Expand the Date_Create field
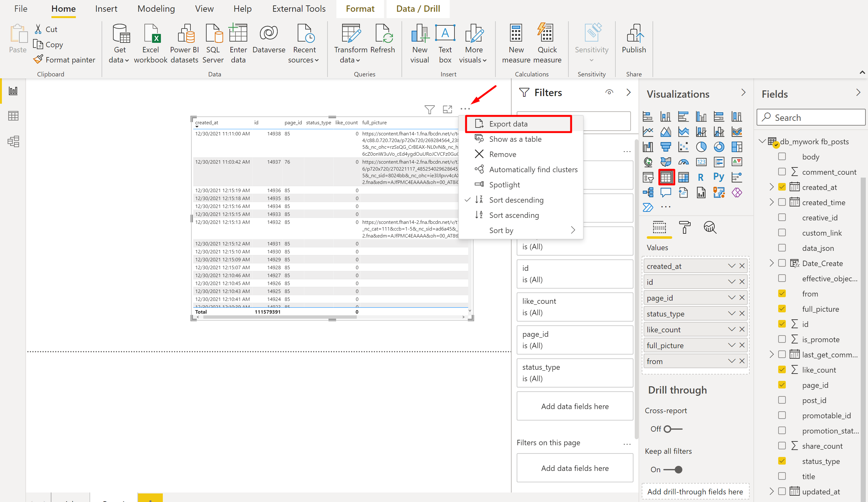The height and width of the screenshot is (502, 868). [772, 263]
